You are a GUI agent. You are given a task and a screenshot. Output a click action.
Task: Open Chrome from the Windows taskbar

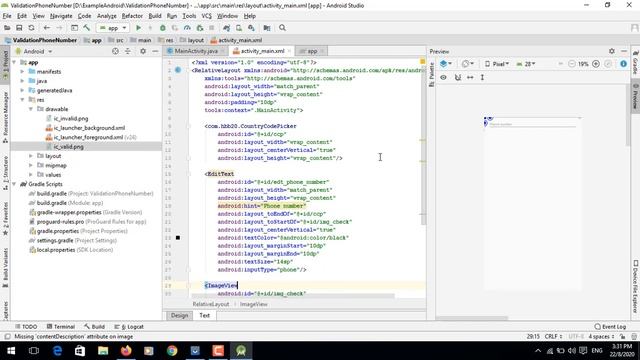172,351
